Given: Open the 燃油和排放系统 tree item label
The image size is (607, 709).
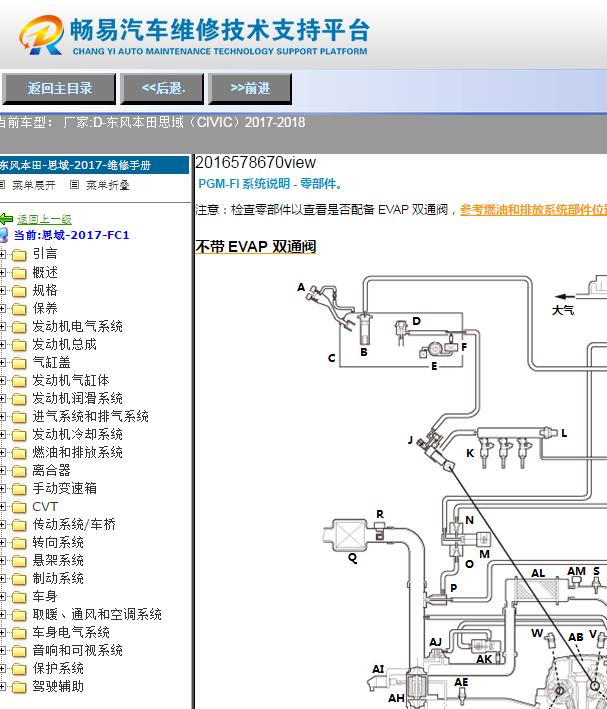Looking at the screenshot, I should point(77,453).
